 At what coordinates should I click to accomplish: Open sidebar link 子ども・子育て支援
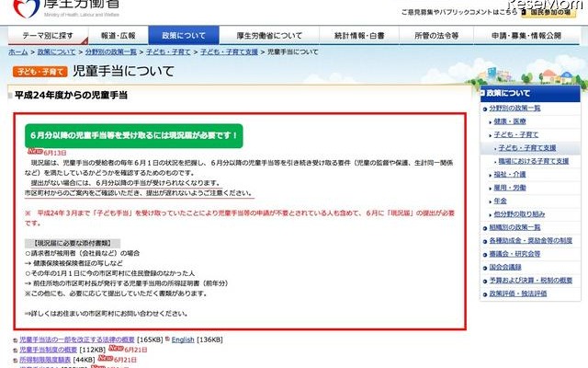tap(527, 148)
